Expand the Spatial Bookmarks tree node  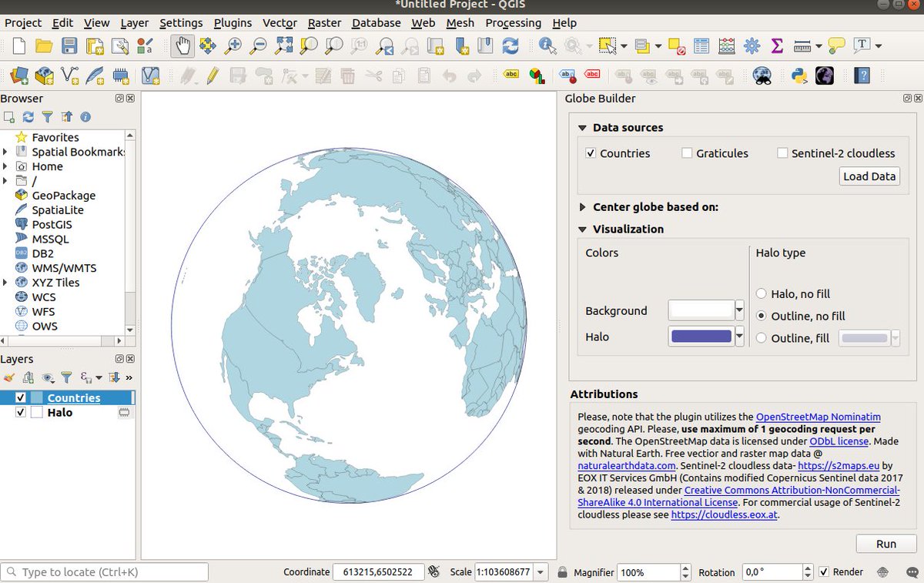5,152
